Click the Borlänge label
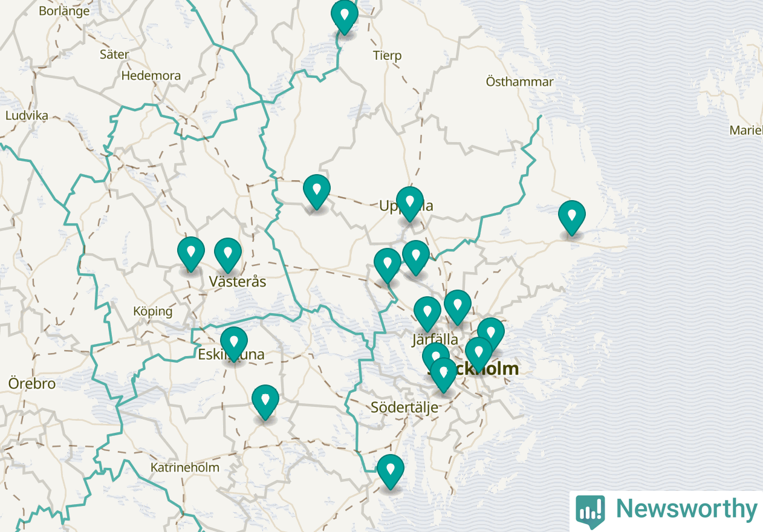The image size is (763, 532). (64, 11)
